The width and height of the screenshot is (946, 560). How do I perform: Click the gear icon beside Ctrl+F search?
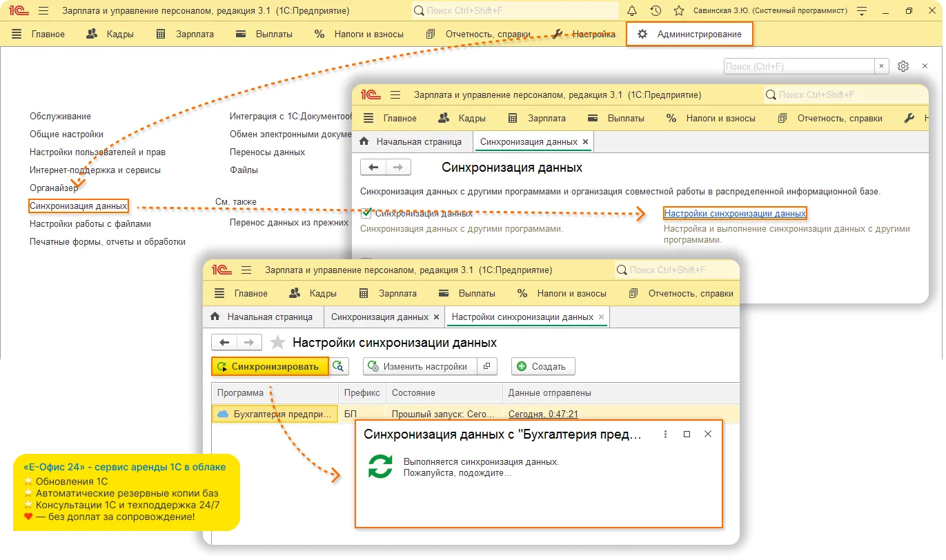(903, 66)
